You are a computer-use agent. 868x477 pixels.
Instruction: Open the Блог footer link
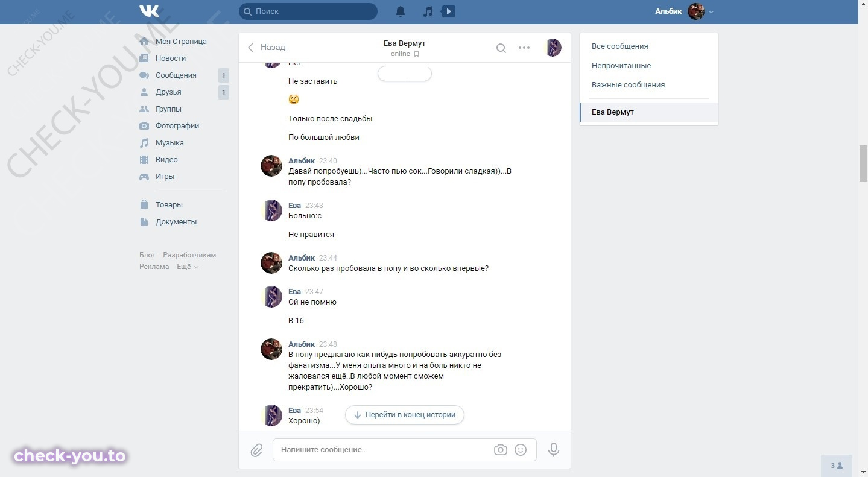147,255
